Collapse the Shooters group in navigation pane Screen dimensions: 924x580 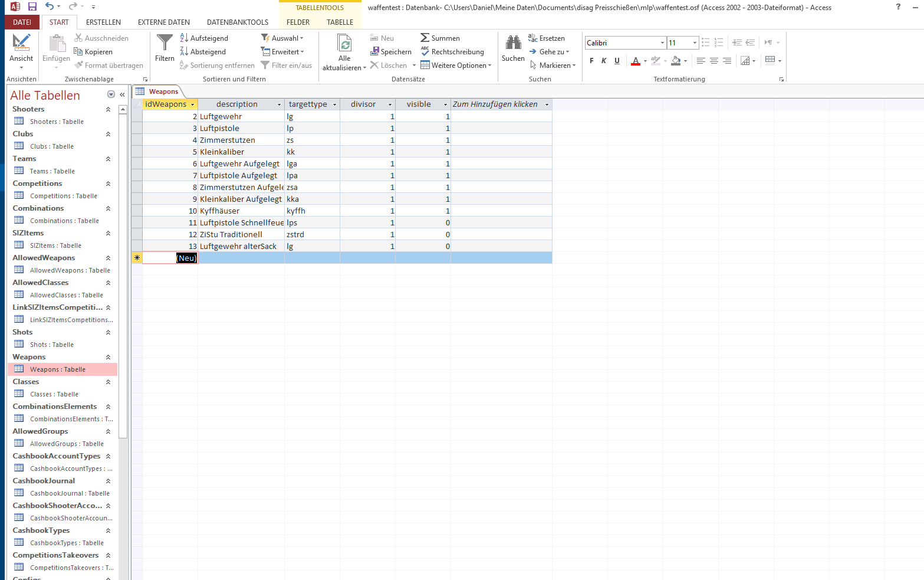coord(108,109)
